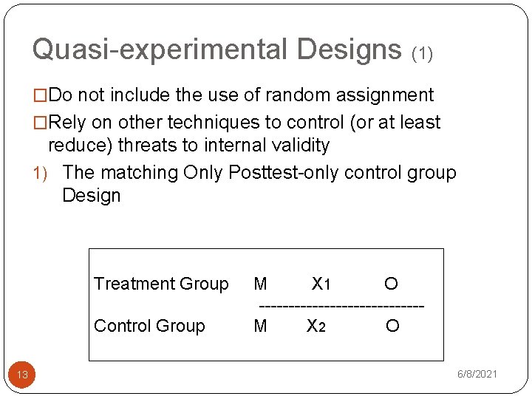532x399 pixels.
Task: Click the 'X1' treatment symbol
Action: pos(321,284)
